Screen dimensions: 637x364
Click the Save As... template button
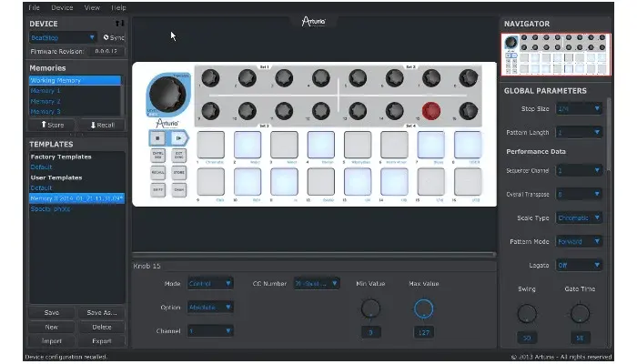pyautogui.click(x=100, y=312)
